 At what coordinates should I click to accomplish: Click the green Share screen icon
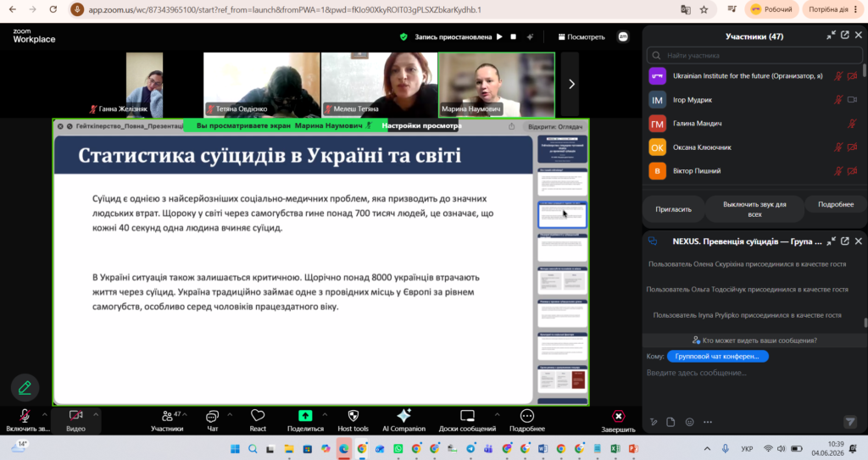click(305, 416)
